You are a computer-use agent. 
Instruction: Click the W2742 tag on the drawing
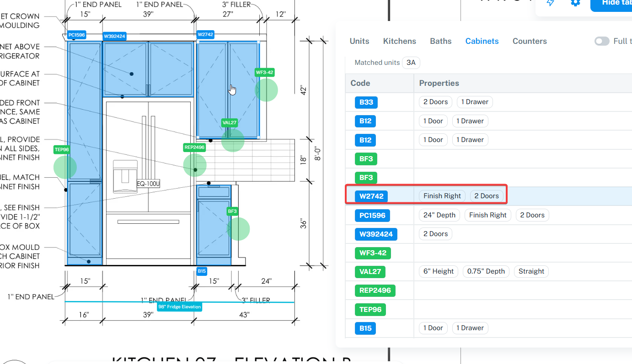point(205,34)
